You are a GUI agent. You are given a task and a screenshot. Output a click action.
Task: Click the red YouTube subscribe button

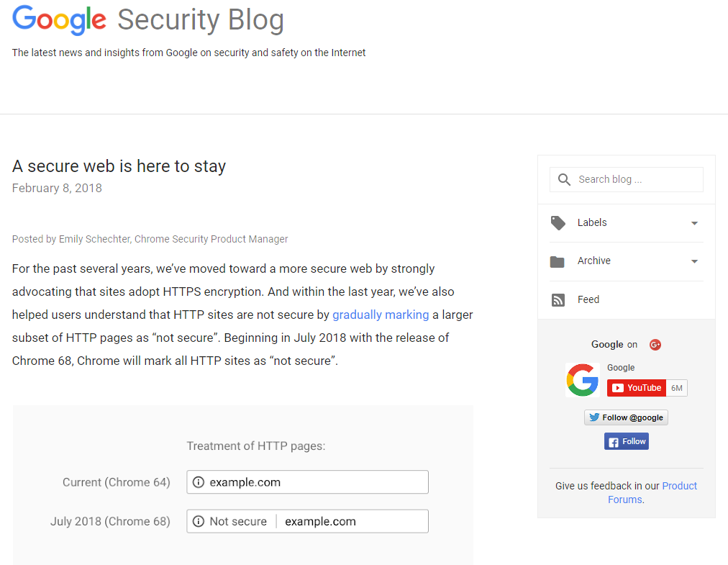(x=636, y=388)
